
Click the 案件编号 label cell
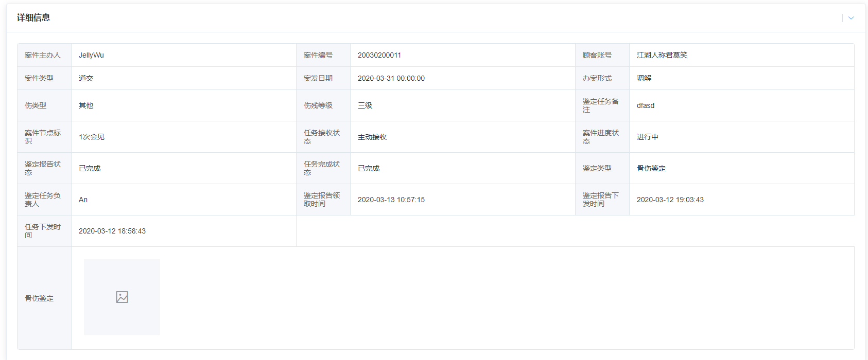click(323, 55)
